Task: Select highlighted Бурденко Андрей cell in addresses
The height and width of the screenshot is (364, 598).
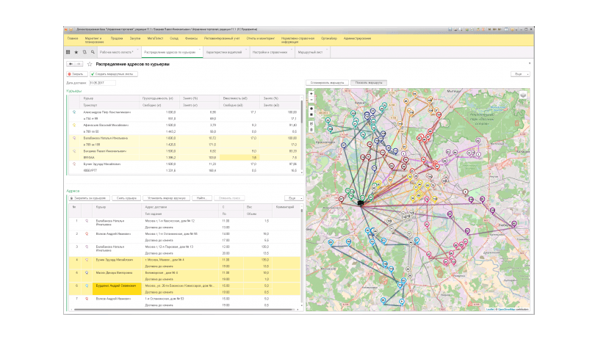Action: pyautogui.click(x=117, y=289)
